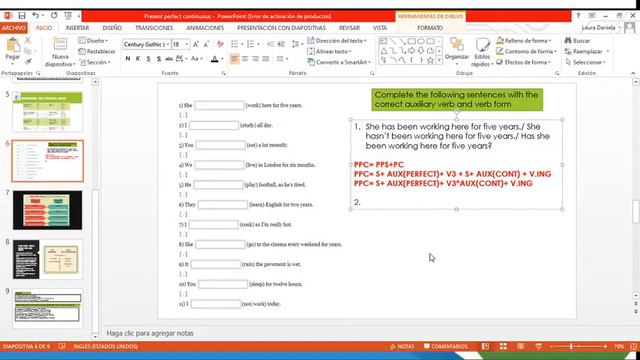
Task: Select the triangle shape in the gallery
Action: (384, 51)
